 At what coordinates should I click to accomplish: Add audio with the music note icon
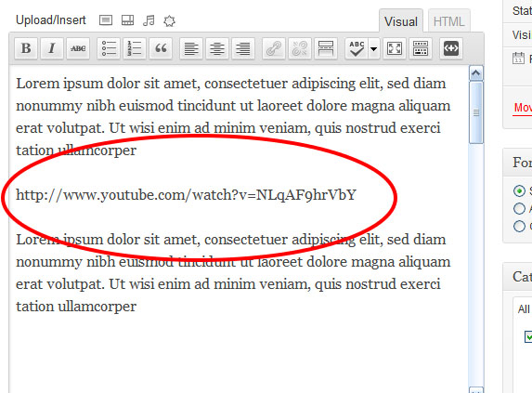149,20
